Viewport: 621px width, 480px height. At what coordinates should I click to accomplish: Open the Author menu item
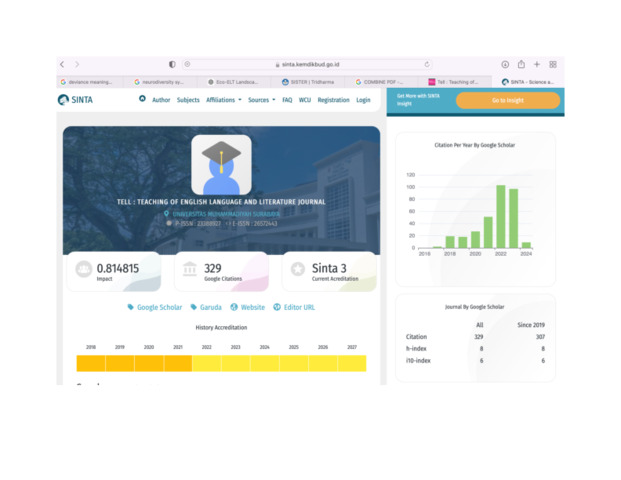coord(161,100)
